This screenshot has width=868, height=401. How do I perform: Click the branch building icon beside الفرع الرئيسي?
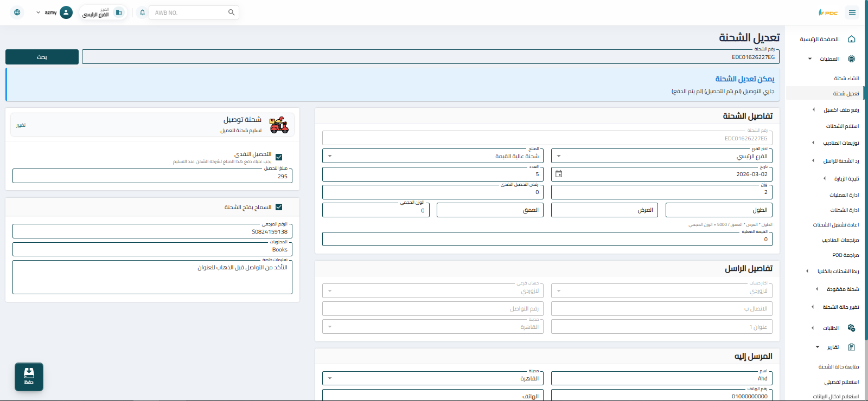click(119, 12)
